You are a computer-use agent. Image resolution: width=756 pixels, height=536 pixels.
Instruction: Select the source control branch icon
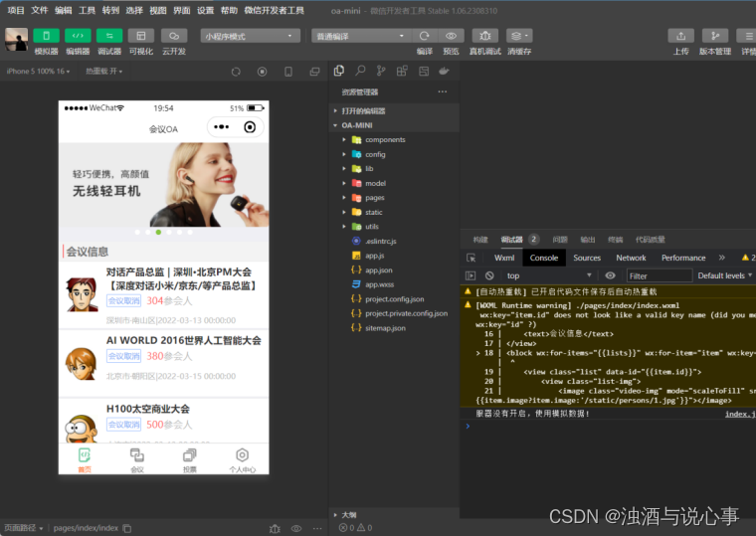click(381, 71)
